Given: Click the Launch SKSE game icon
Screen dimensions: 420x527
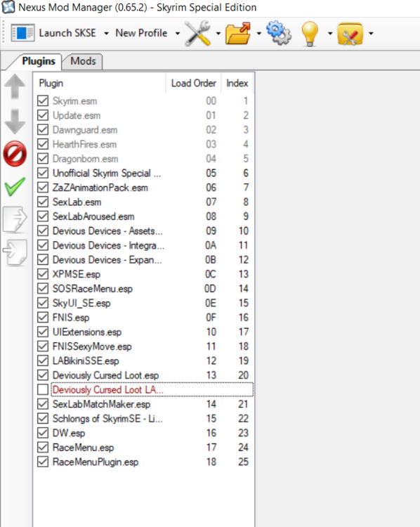Looking at the screenshot, I should click(22, 33).
